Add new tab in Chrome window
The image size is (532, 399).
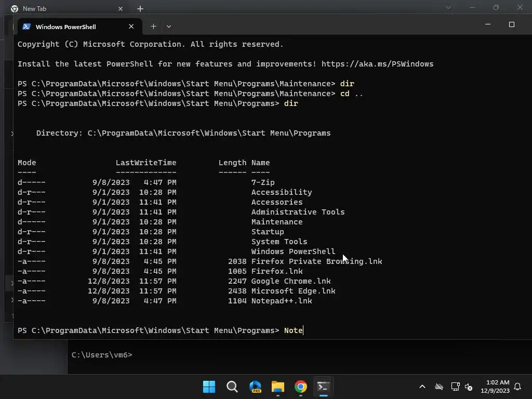coord(140,9)
